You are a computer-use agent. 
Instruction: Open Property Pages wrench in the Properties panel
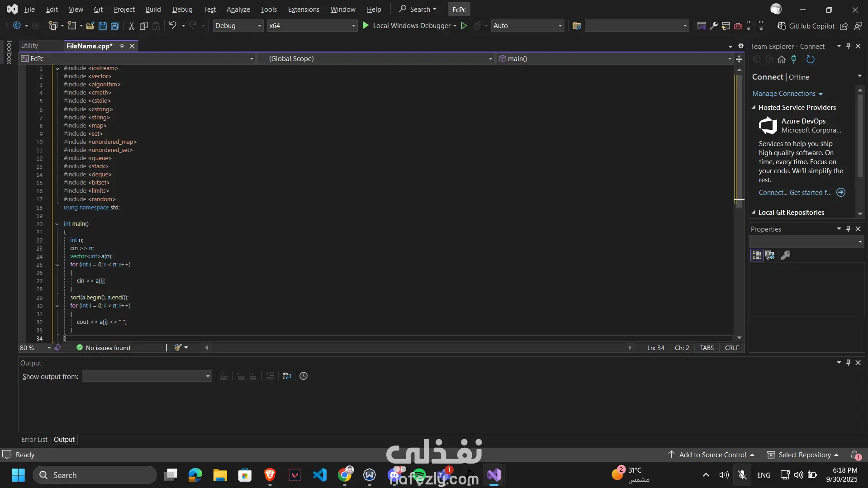coord(786,255)
